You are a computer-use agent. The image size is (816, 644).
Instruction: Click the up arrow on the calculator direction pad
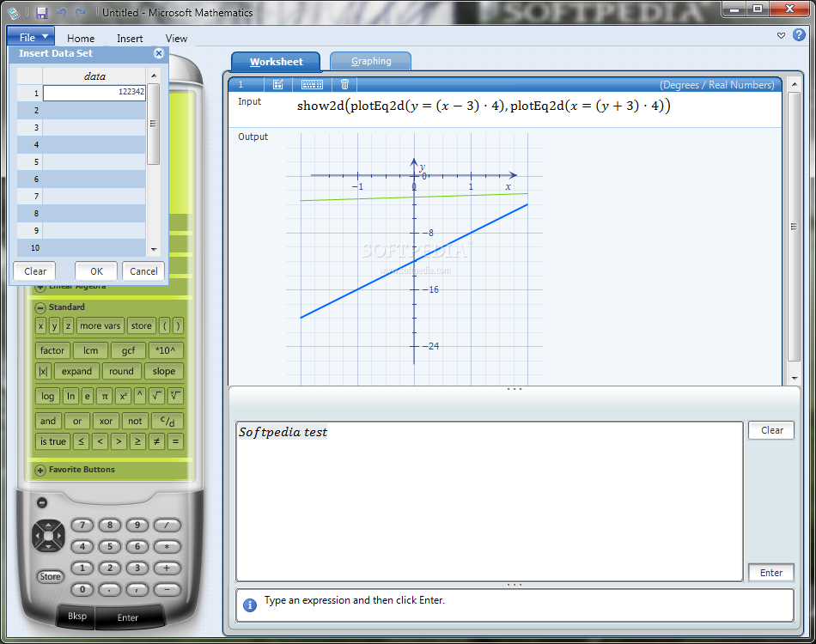(48, 524)
